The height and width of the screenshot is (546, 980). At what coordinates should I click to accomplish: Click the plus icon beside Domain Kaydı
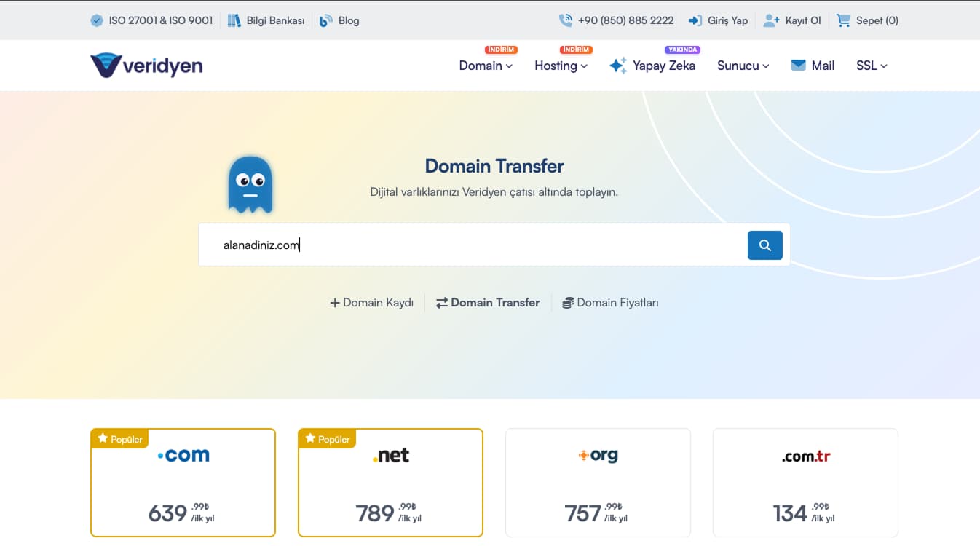pyautogui.click(x=335, y=303)
